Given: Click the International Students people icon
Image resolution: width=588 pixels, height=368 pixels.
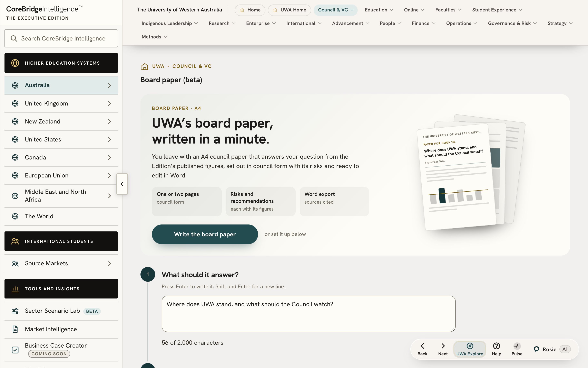Looking at the screenshot, I should (x=15, y=241).
